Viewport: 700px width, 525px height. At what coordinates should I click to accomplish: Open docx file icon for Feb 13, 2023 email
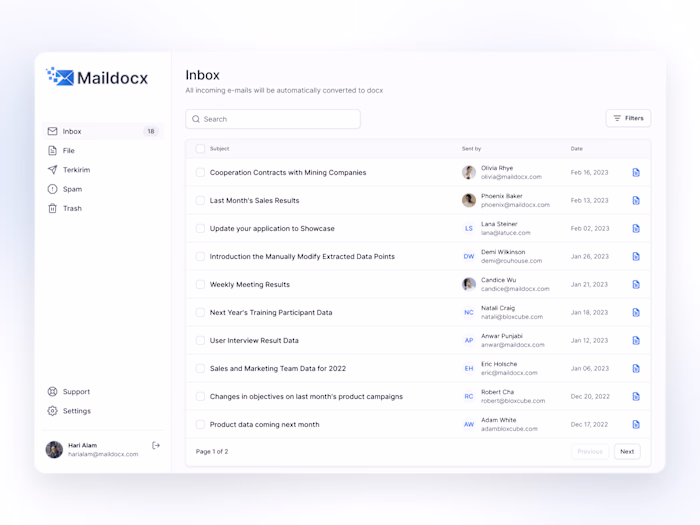click(636, 200)
